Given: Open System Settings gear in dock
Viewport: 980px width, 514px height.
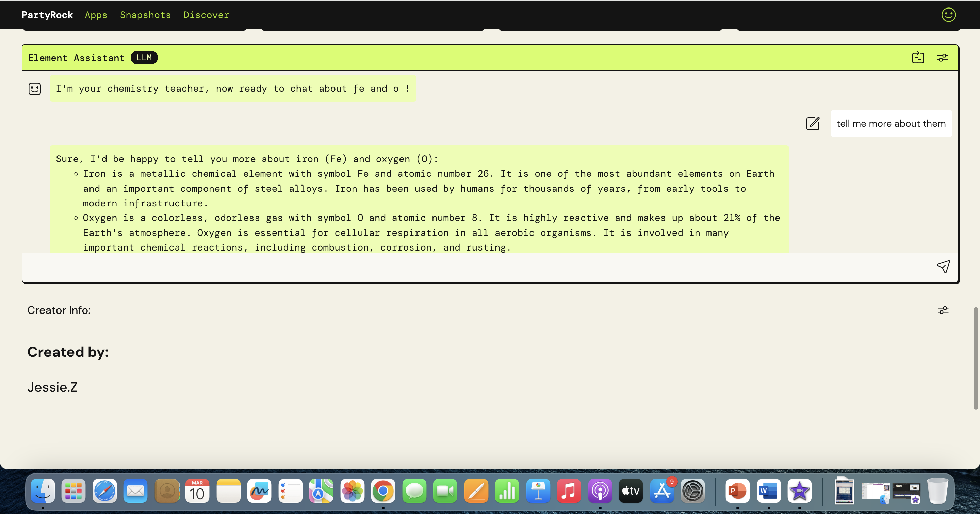Looking at the screenshot, I should coord(692,491).
